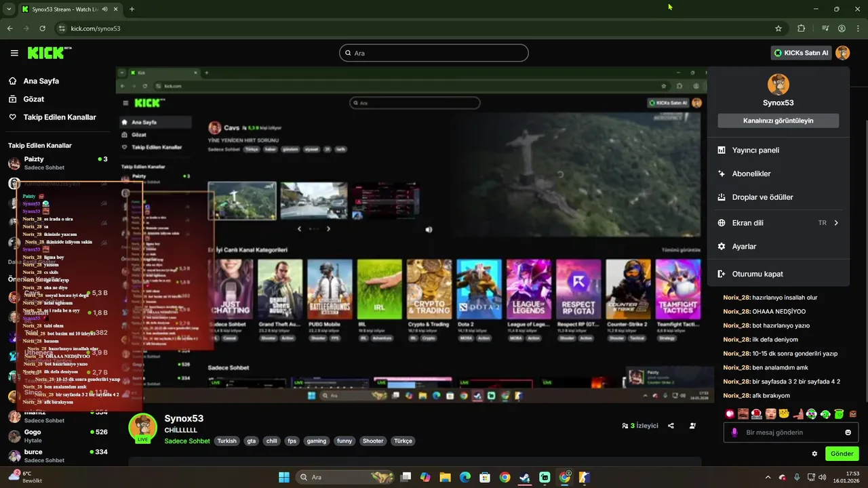
Task: Click Norix_28 username in afk bırakıyom message
Action: pyautogui.click(x=737, y=396)
